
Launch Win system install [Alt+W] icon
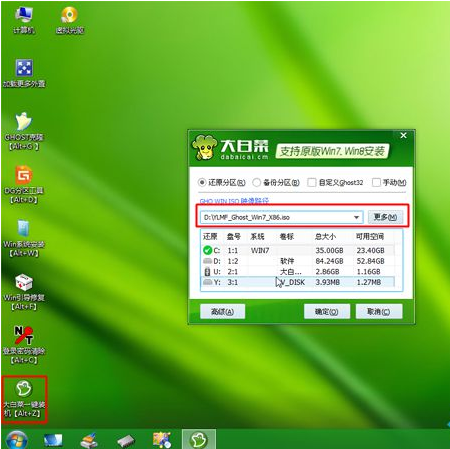[24, 239]
